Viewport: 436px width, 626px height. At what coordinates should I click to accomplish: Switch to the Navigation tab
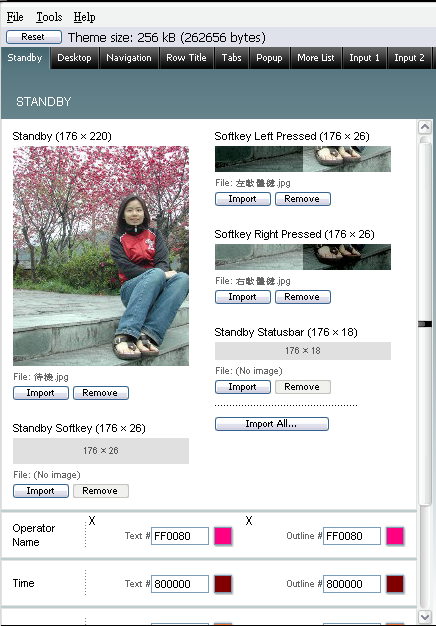point(129,58)
